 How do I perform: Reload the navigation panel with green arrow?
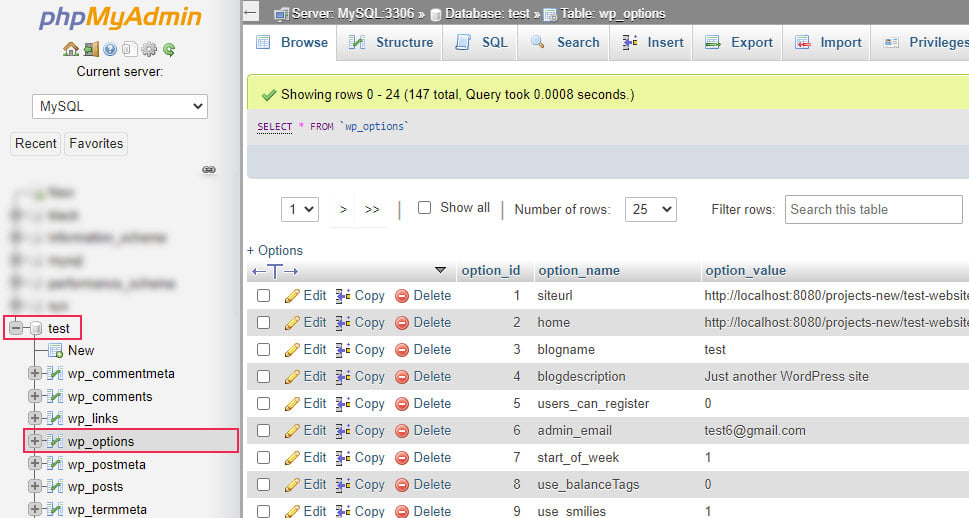pyautogui.click(x=169, y=49)
